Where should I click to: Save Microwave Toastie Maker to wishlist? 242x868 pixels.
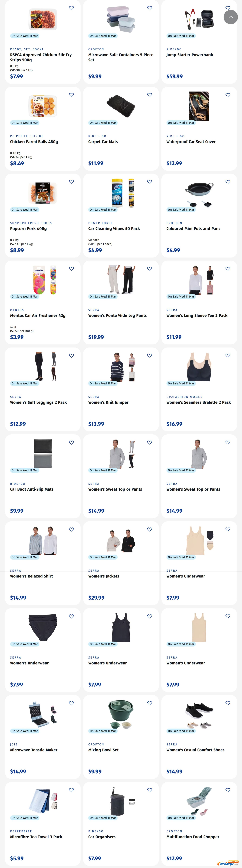coord(71,703)
